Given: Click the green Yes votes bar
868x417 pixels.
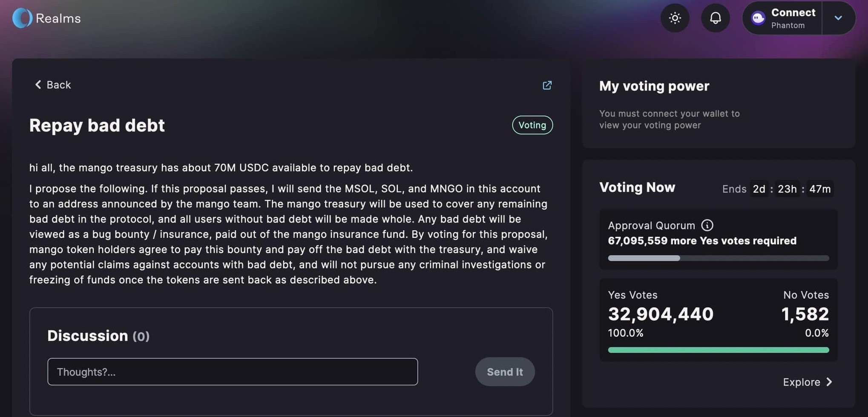Looking at the screenshot, I should (x=718, y=350).
